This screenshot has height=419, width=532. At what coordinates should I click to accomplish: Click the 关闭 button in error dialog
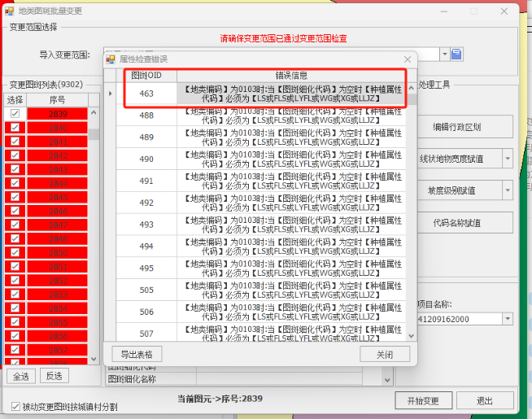[x=385, y=355]
